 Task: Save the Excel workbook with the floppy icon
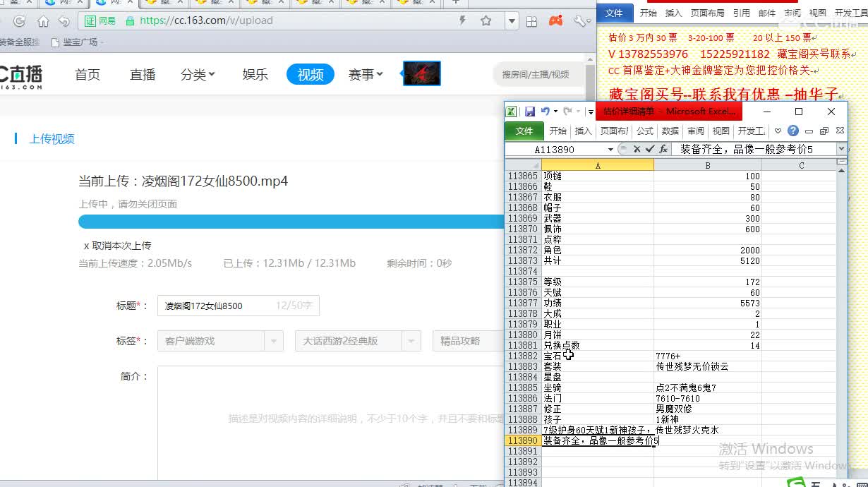click(x=529, y=112)
